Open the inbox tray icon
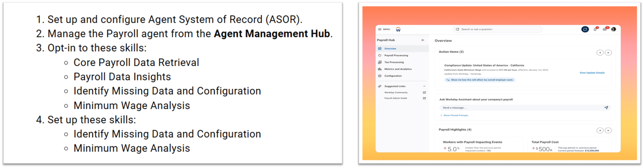Viewport: 644px width, 168px height. 604,30
